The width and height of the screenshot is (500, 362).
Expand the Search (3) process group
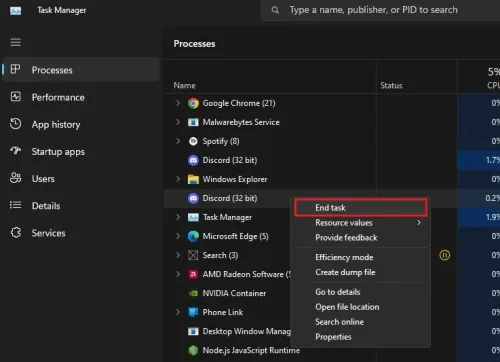pyautogui.click(x=178, y=255)
